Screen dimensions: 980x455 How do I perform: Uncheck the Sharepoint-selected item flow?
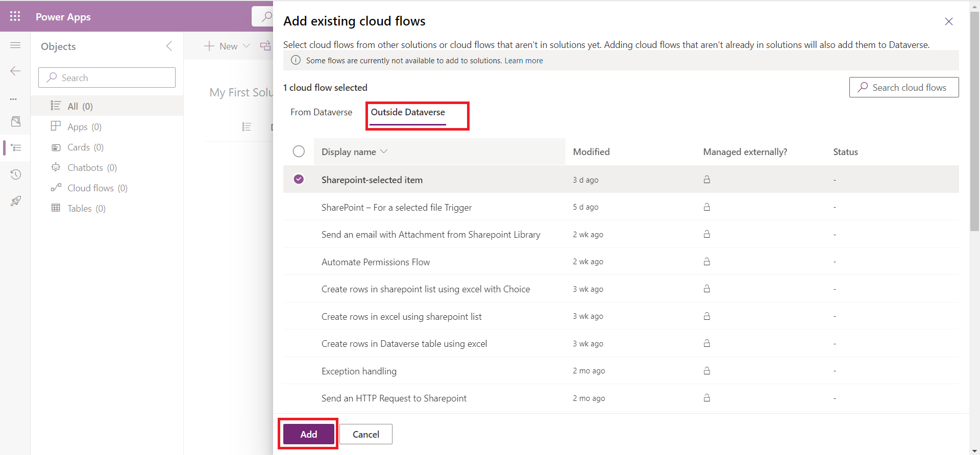[x=299, y=179]
